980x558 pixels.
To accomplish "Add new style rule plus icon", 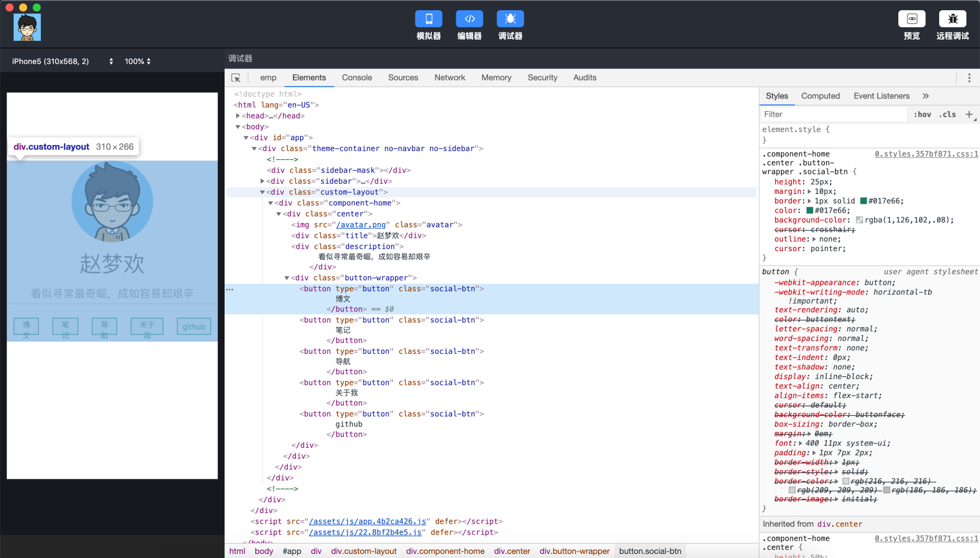I will click(969, 114).
